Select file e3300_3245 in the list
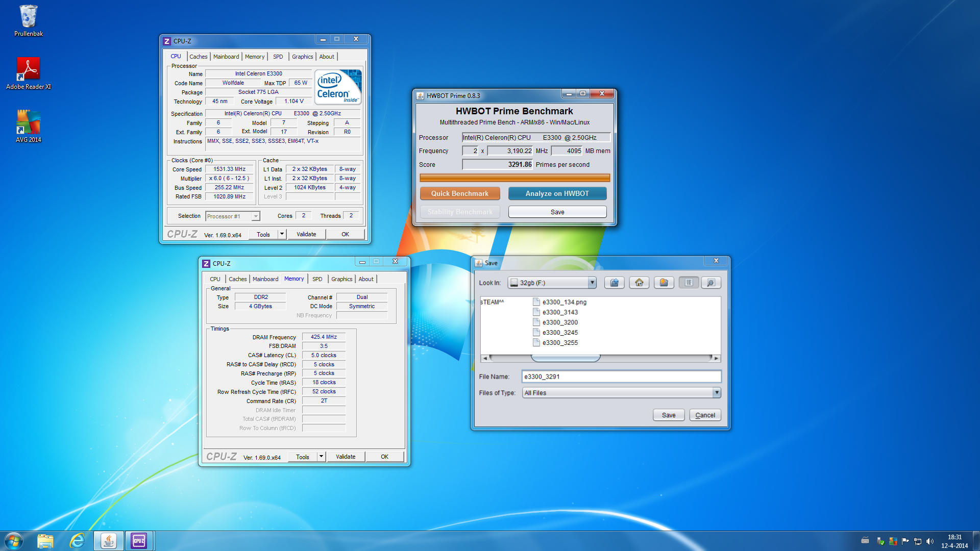 pyautogui.click(x=555, y=333)
